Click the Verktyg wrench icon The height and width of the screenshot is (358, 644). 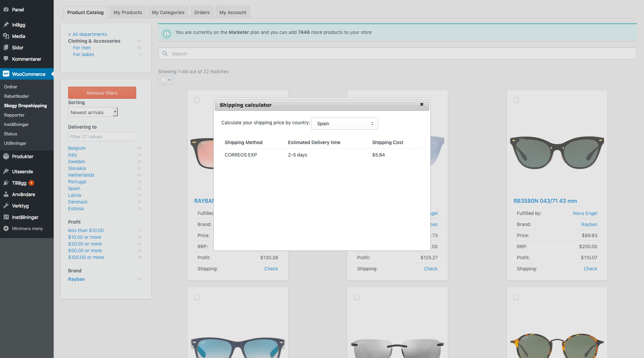6,206
